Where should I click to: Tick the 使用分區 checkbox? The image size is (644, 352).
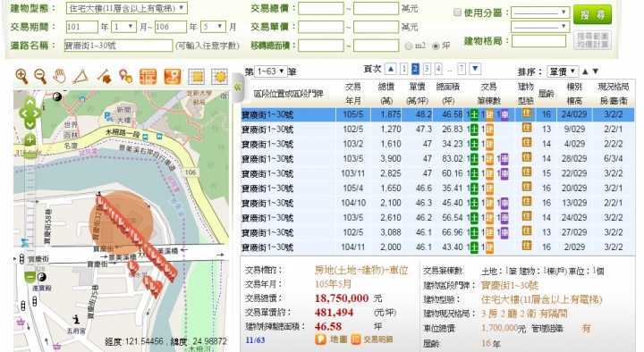click(457, 13)
